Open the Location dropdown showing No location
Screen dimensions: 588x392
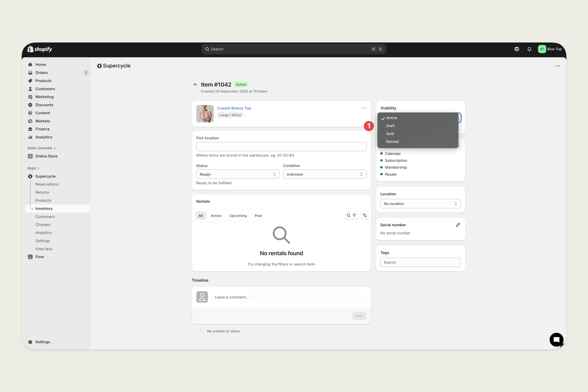[420, 204]
